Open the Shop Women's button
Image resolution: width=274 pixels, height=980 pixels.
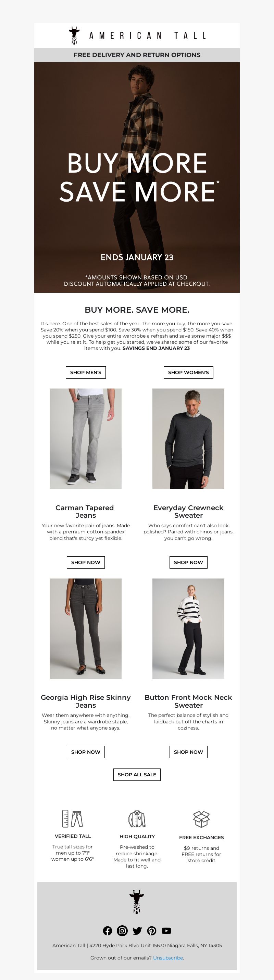188,372
